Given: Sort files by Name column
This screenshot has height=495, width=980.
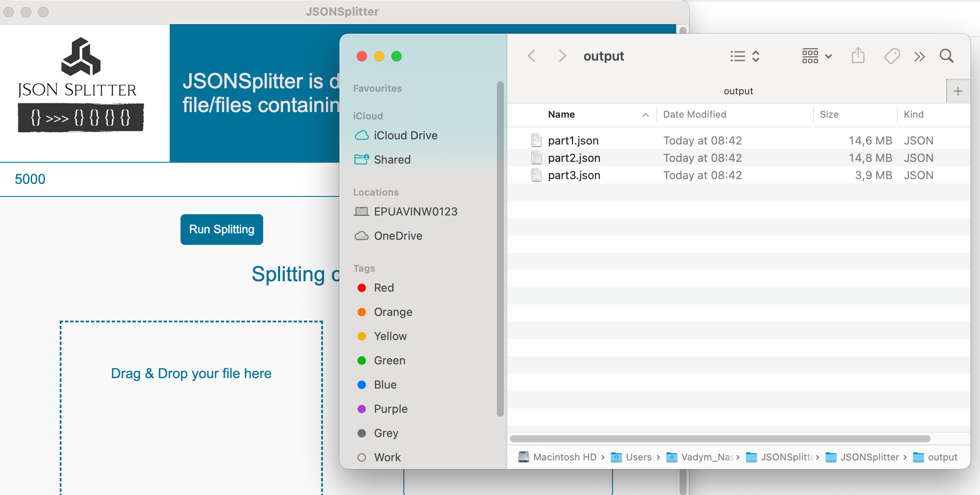Looking at the screenshot, I should [x=561, y=114].
